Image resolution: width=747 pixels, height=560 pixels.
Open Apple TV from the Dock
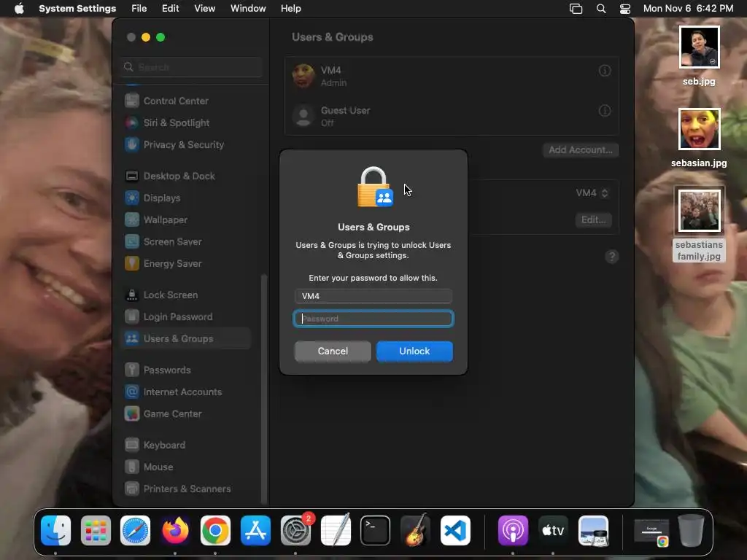553,531
